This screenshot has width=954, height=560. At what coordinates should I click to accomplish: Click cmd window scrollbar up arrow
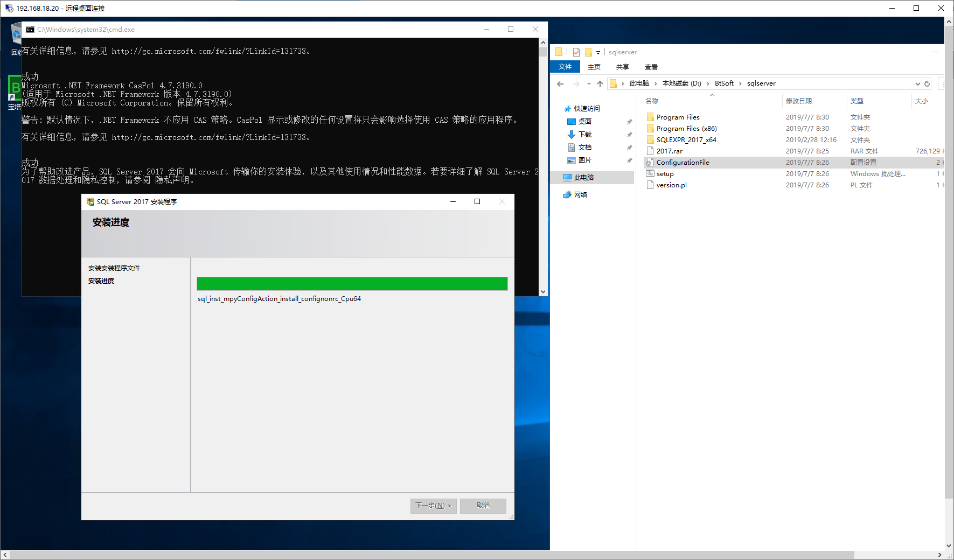click(543, 42)
